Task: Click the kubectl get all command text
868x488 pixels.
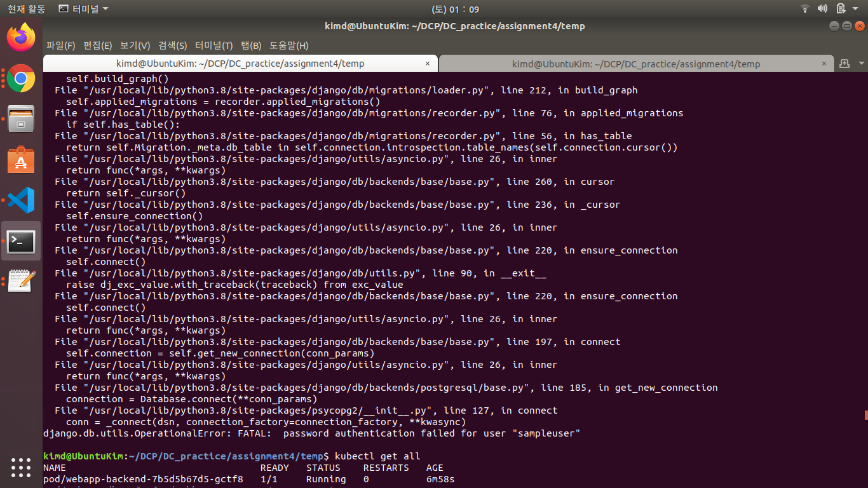Action: coord(377,456)
